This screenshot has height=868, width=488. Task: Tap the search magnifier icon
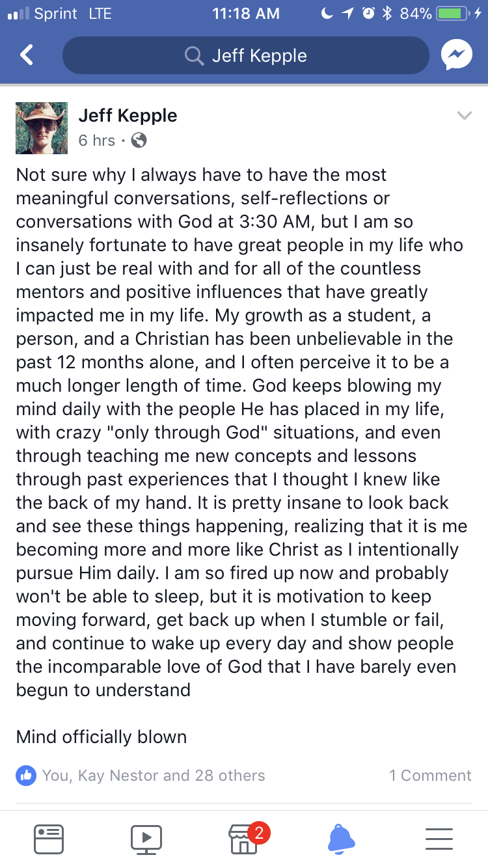194,56
